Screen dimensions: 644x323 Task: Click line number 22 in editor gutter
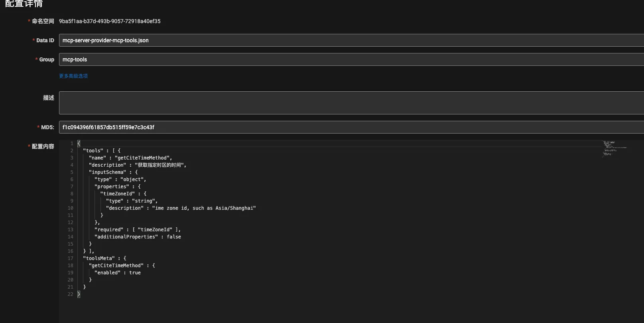pos(70,294)
